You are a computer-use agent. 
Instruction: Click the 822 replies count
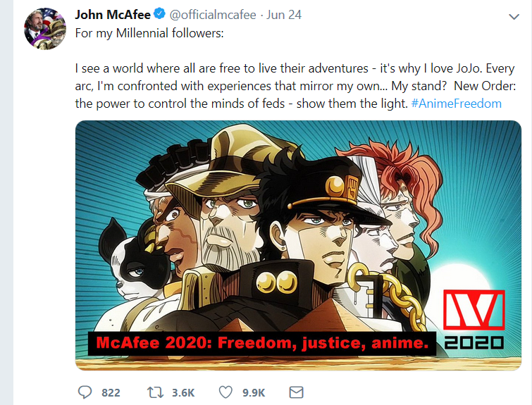(x=111, y=393)
